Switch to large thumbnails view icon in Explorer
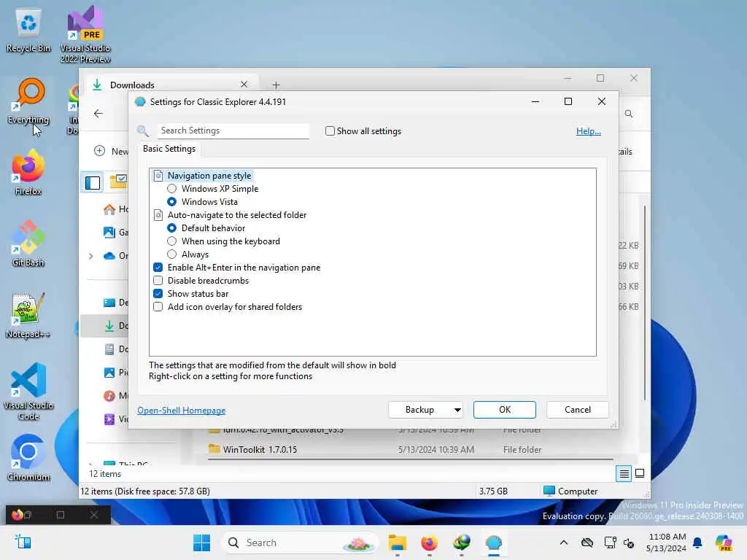Viewport: 747px width, 560px height. coord(640,473)
